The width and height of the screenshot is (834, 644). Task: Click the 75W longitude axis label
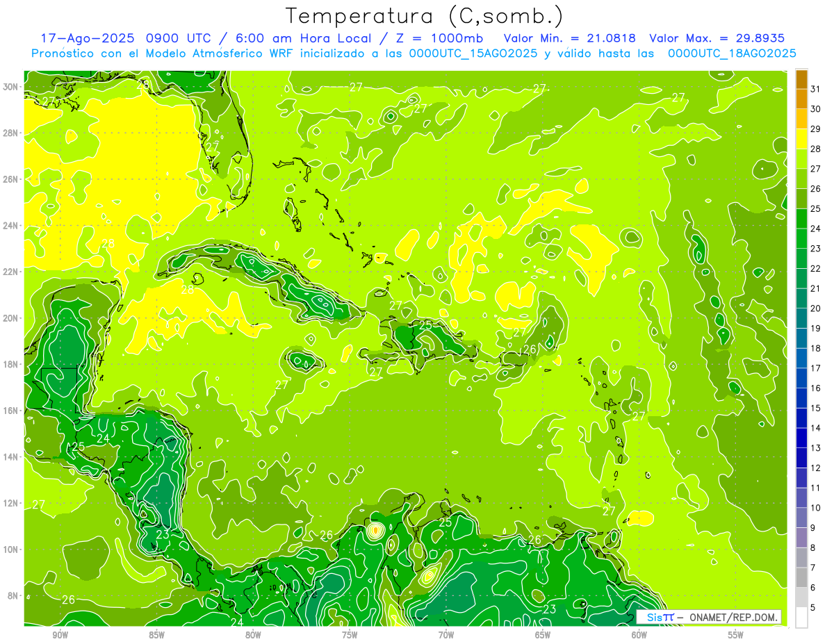[350, 636]
